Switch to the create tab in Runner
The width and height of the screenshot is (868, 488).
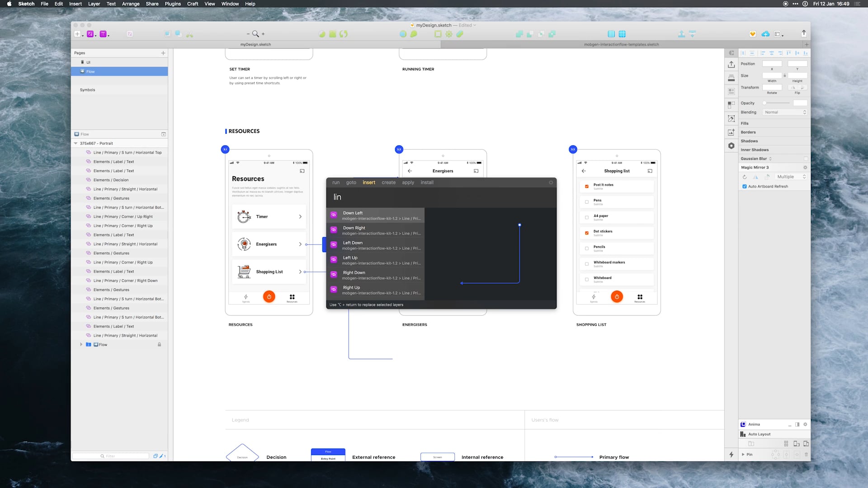pyautogui.click(x=388, y=183)
